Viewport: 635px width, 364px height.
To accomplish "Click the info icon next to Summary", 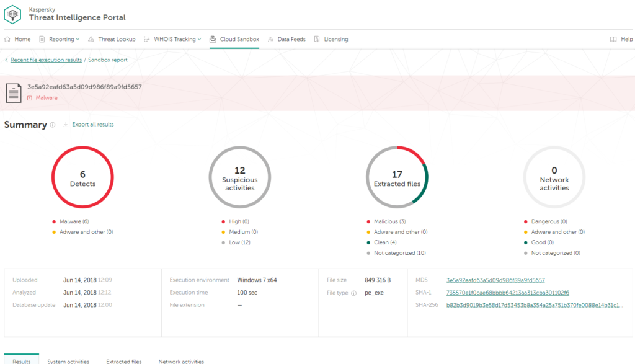I will pyautogui.click(x=53, y=125).
